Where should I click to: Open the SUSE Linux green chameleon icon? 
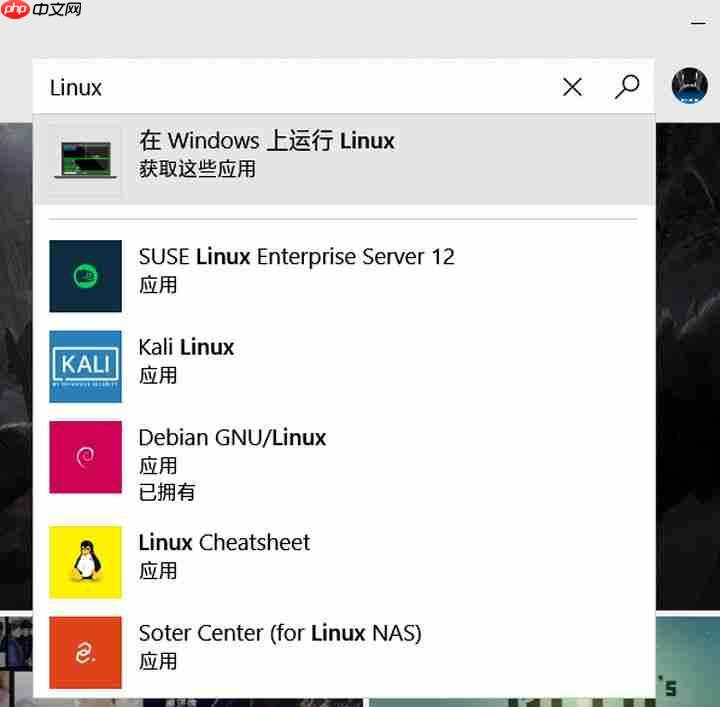point(85,276)
